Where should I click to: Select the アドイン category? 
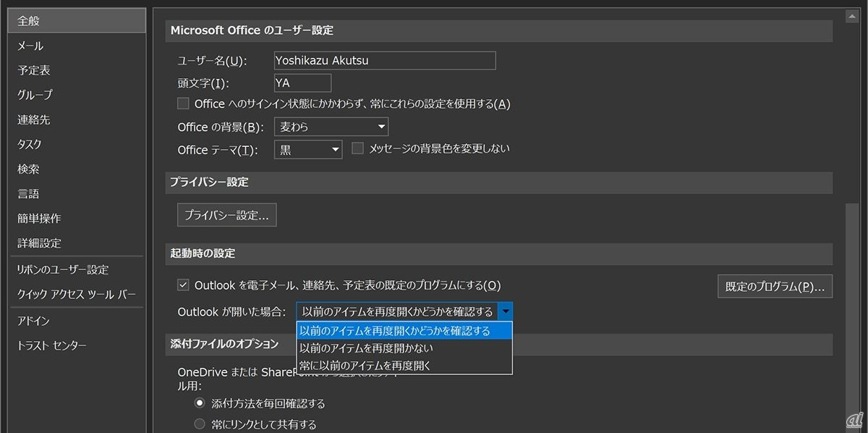point(77,321)
